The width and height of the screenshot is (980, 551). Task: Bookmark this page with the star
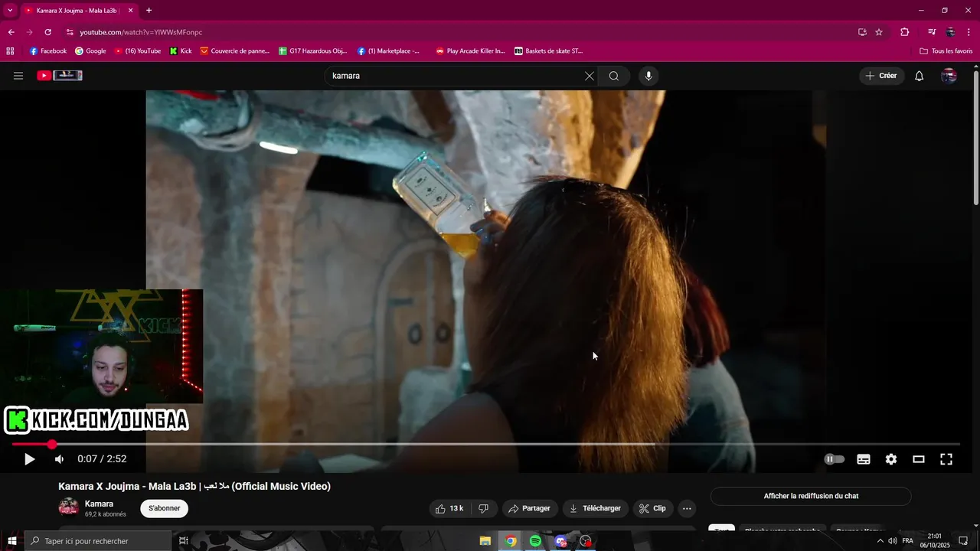pos(879,32)
